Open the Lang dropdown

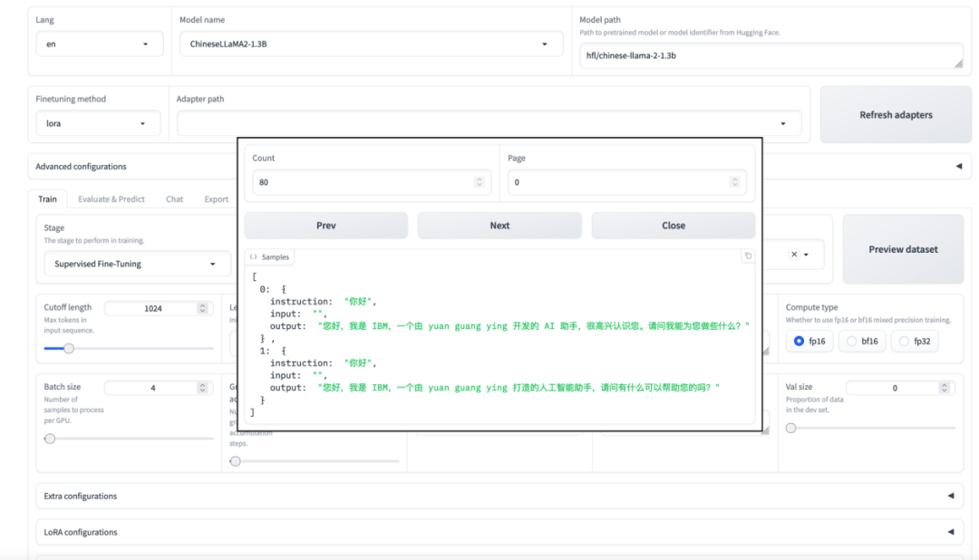100,43
